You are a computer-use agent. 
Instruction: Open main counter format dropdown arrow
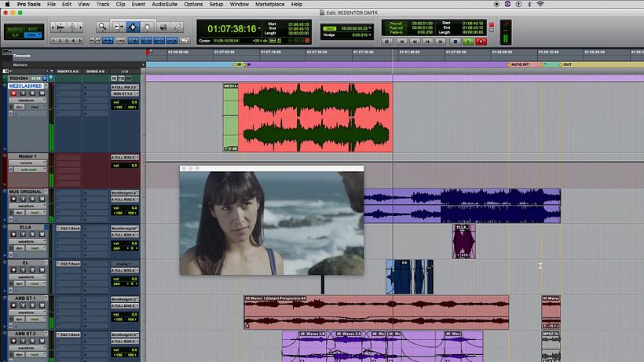click(259, 29)
